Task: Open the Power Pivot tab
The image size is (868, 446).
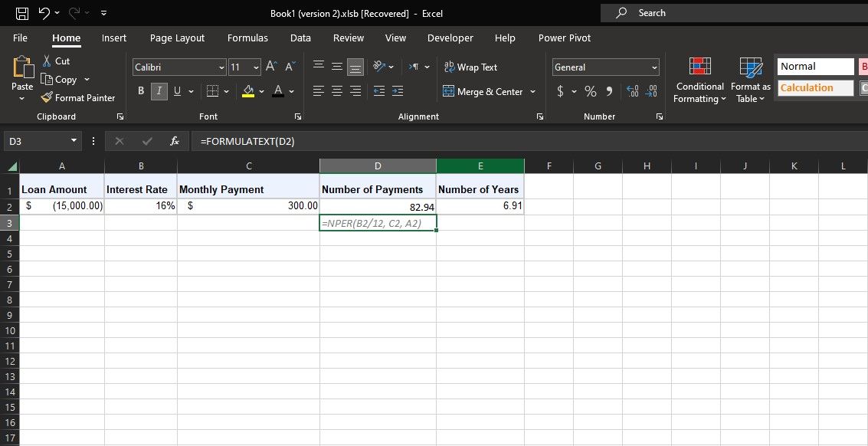Action: pyautogui.click(x=564, y=38)
